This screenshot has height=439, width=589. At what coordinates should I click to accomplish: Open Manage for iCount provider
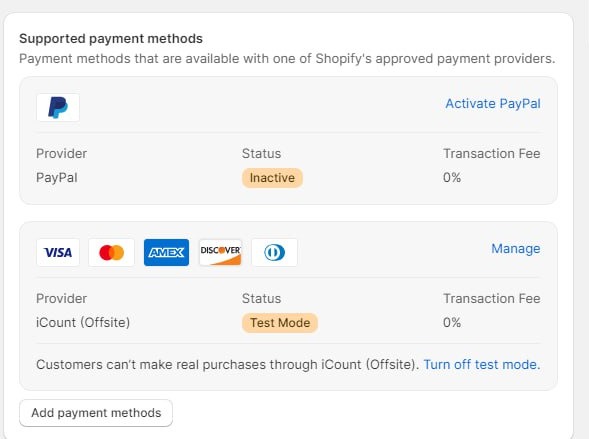516,249
